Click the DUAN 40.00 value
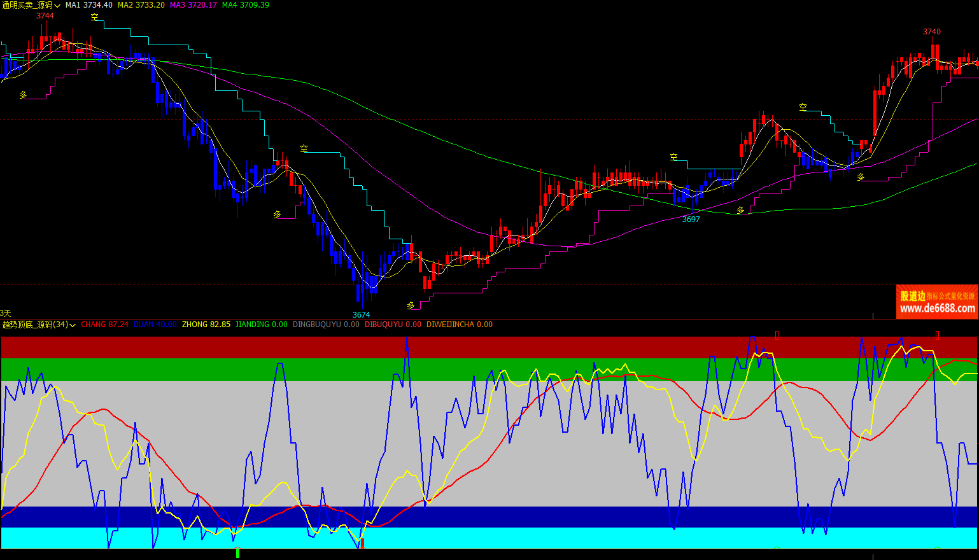The width and height of the screenshot is (979, 560). [155, 325]
